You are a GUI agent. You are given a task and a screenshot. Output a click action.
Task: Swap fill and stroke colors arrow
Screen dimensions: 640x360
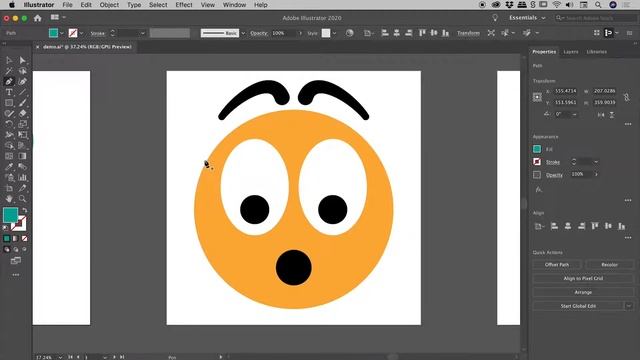click(24, 210)
